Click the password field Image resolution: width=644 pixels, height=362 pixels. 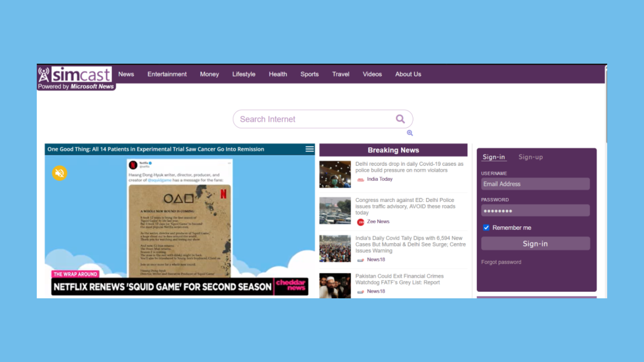click(535, 210)
